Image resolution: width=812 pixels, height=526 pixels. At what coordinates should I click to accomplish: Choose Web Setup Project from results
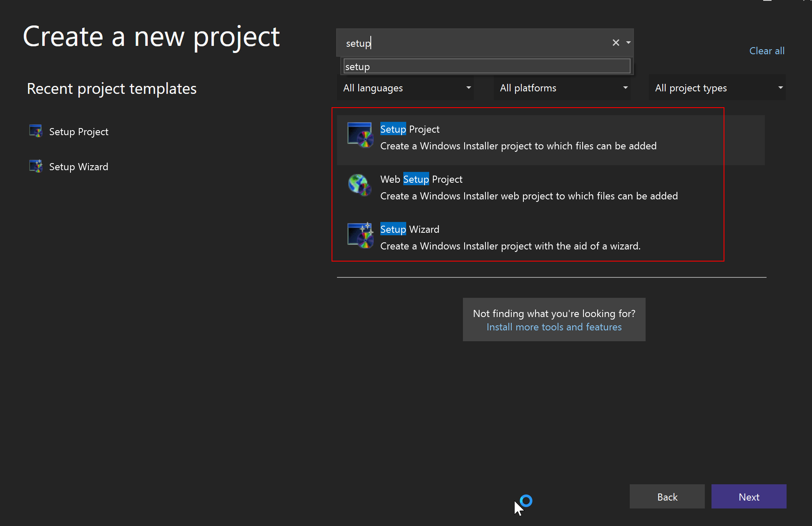pos(421,179)
